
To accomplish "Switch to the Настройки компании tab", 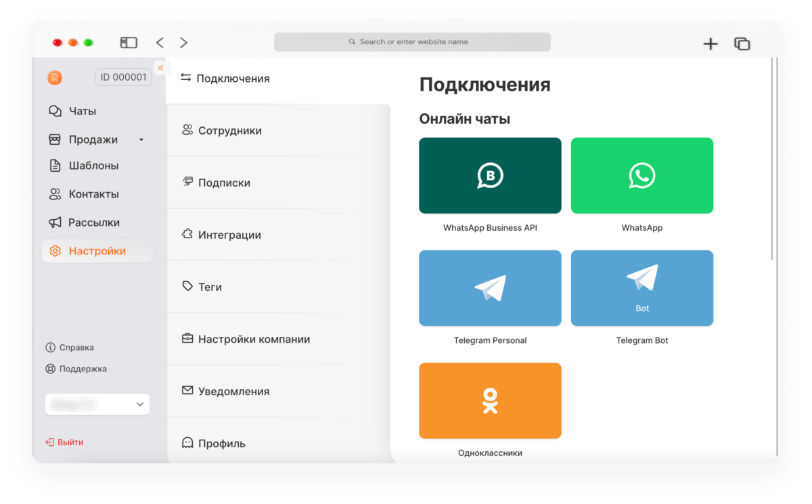I will [x=279, y=339].
